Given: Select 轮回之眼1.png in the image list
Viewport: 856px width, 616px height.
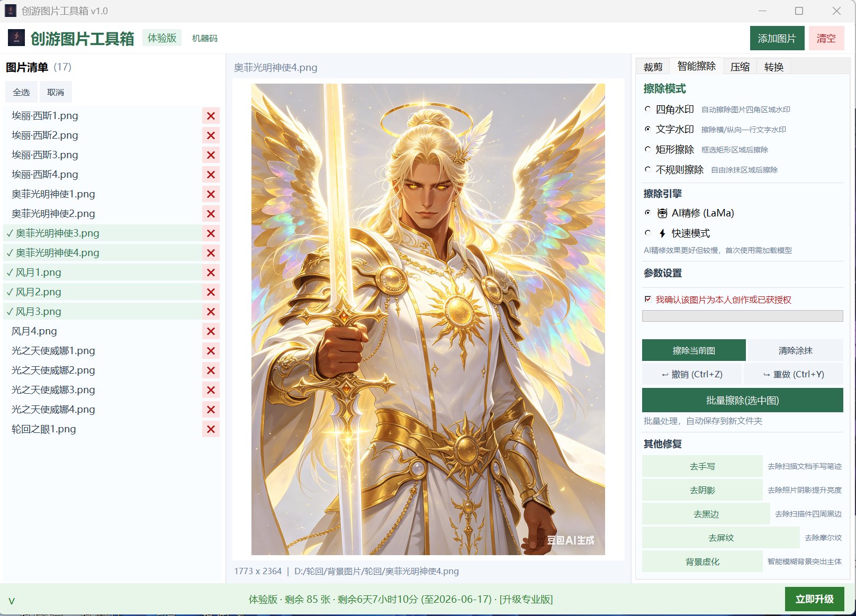Looking at the screenshot, I should point(103,429).
